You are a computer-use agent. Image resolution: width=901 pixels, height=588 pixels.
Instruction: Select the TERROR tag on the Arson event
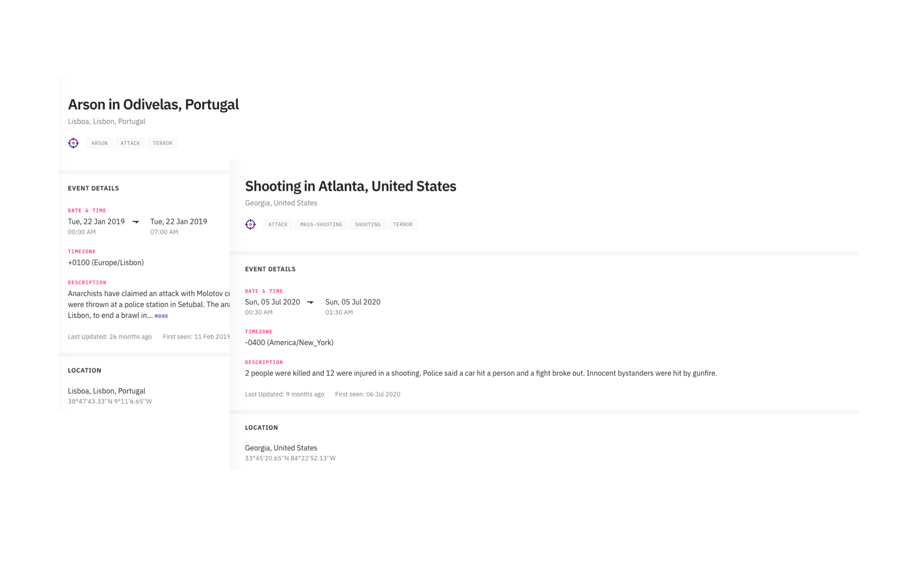click(x=162, y=143)
